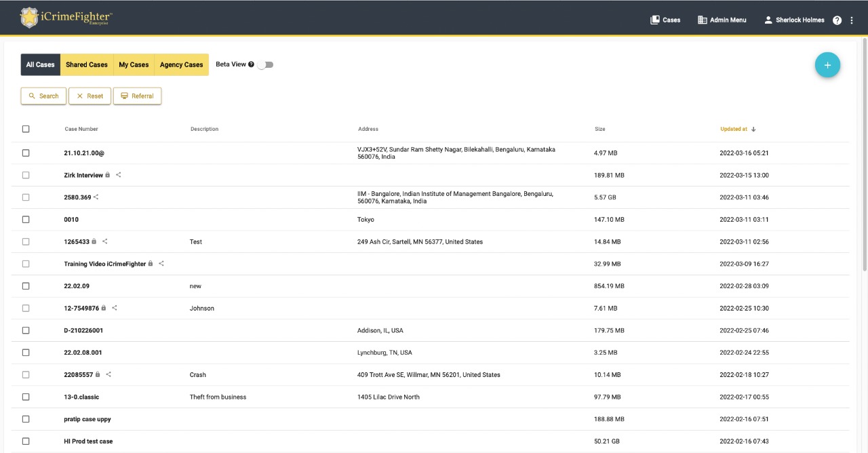Open the three-dot more options menu
The height and width of the screenshot is (453, 868).
(852, 20)
